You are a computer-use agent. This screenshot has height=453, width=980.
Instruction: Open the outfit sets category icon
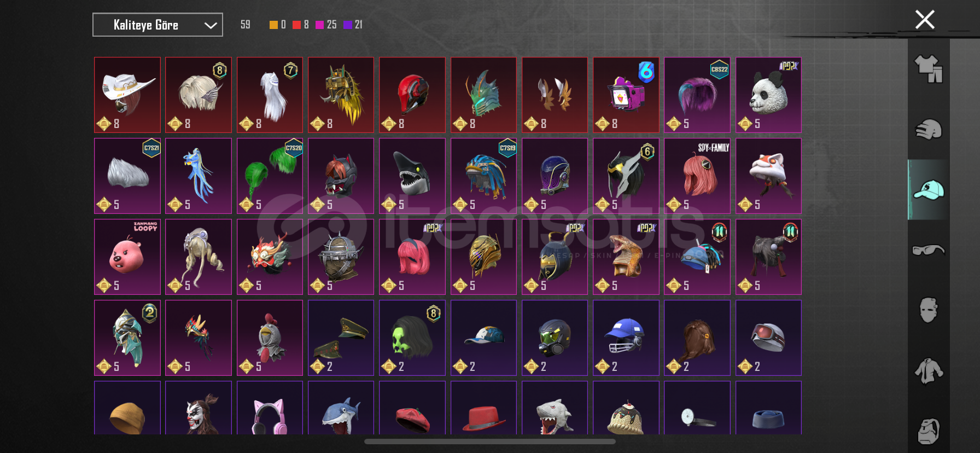point(929,69)
